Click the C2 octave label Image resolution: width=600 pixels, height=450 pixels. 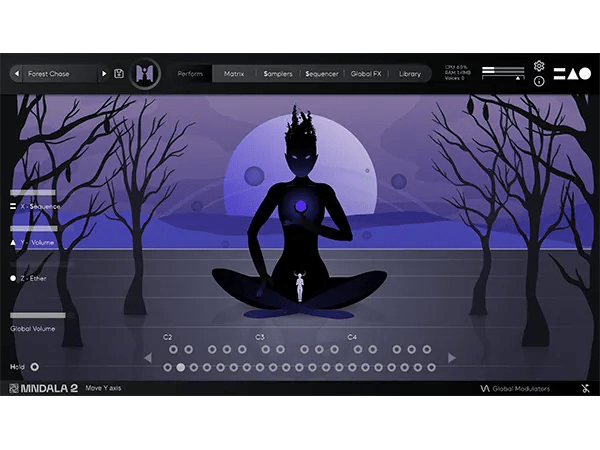[x=168, y=337]
